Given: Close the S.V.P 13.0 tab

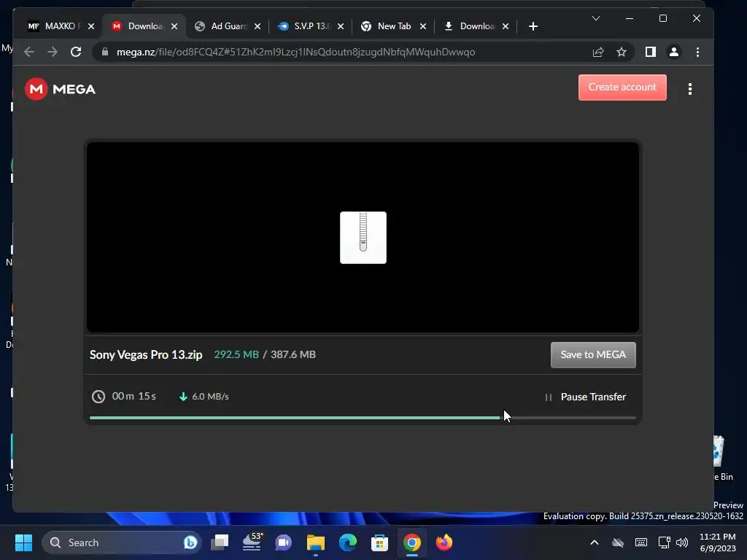Looking at the screenshot, I should [x=341, y=26].
